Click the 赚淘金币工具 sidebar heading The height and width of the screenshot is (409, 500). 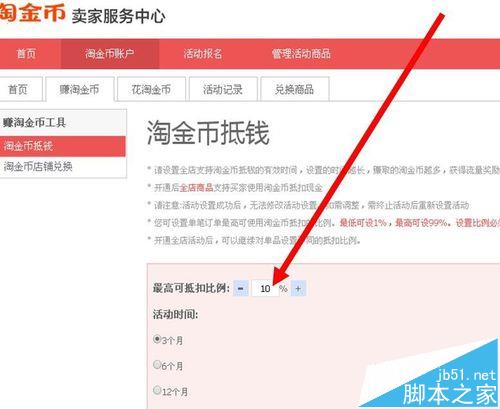coord(34,123)
